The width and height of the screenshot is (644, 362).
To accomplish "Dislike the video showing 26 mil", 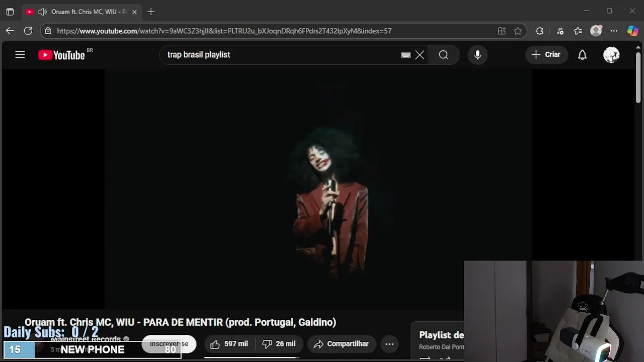I will 279,344.
